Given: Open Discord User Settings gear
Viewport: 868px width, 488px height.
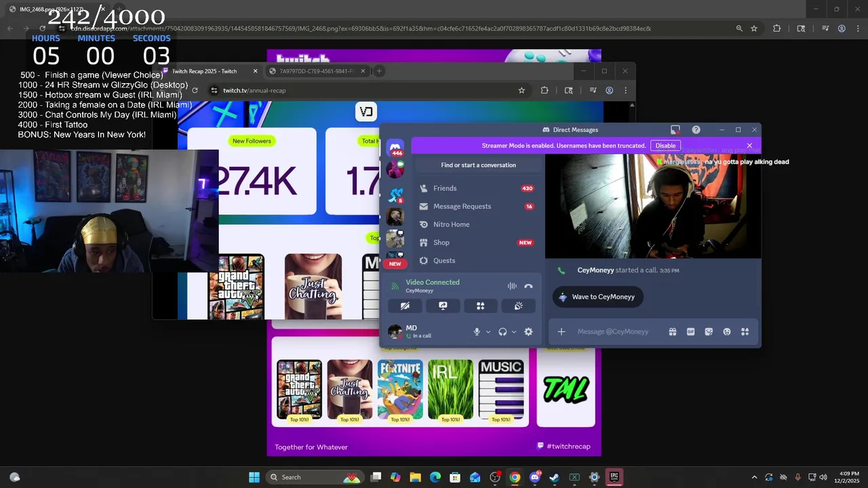Looking at the screenshot, I should pyautogui.click(x=528, y=331).
